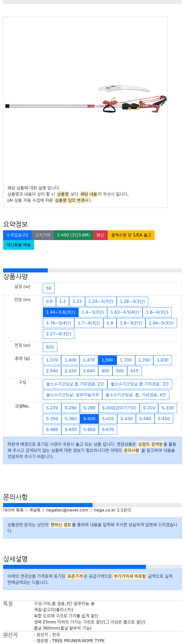Click the tree pruner product image

tap(86, 99)
